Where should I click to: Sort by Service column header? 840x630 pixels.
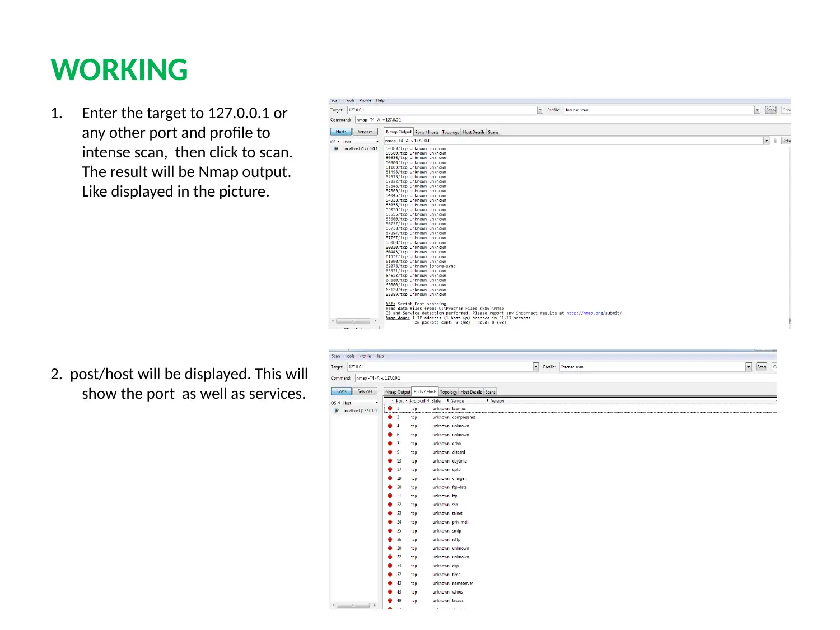point(458,401)
